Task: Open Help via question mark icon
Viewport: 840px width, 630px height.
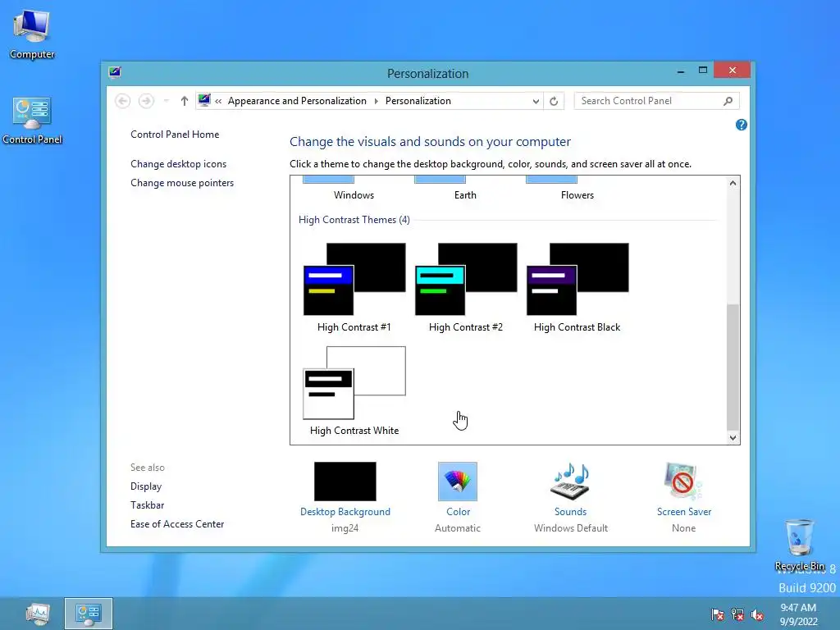Action: coord(742,125)
